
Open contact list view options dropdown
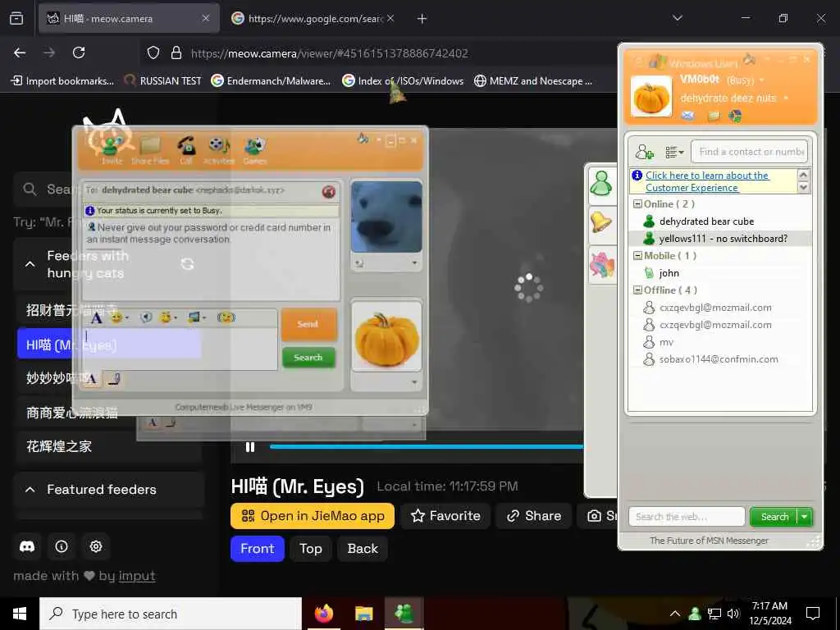pyautogui.click(x=674, y=152)
